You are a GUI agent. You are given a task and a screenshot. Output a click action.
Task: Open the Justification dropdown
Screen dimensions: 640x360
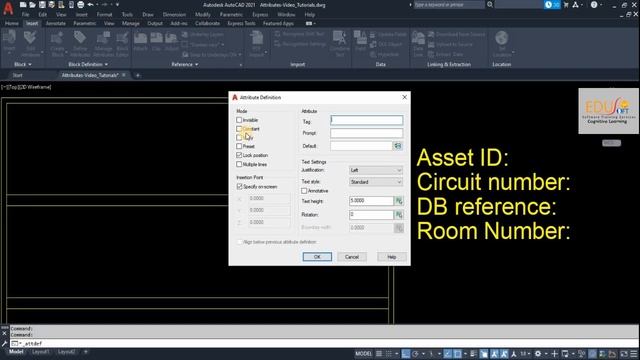point(376,170)
